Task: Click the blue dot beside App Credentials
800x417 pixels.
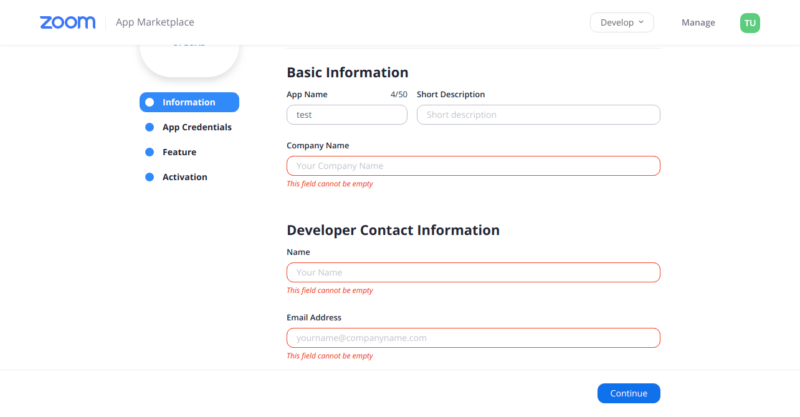Action: coord(150,127)
